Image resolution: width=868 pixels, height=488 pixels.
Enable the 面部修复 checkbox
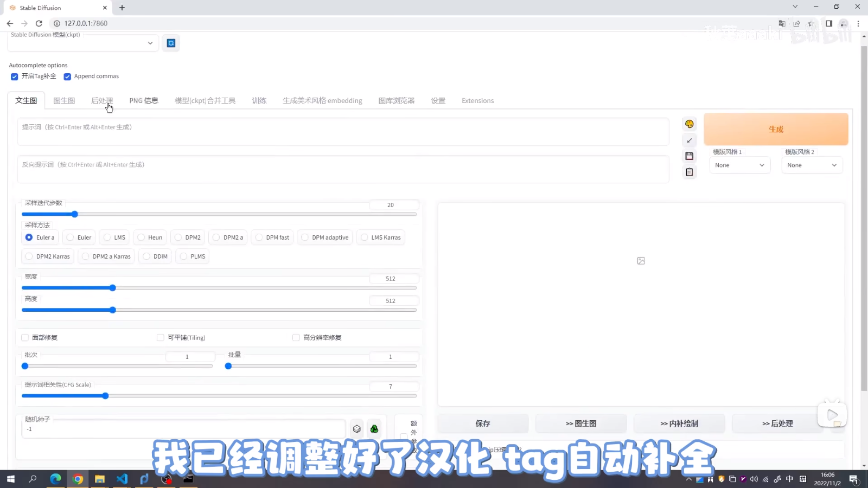(25, 338)
